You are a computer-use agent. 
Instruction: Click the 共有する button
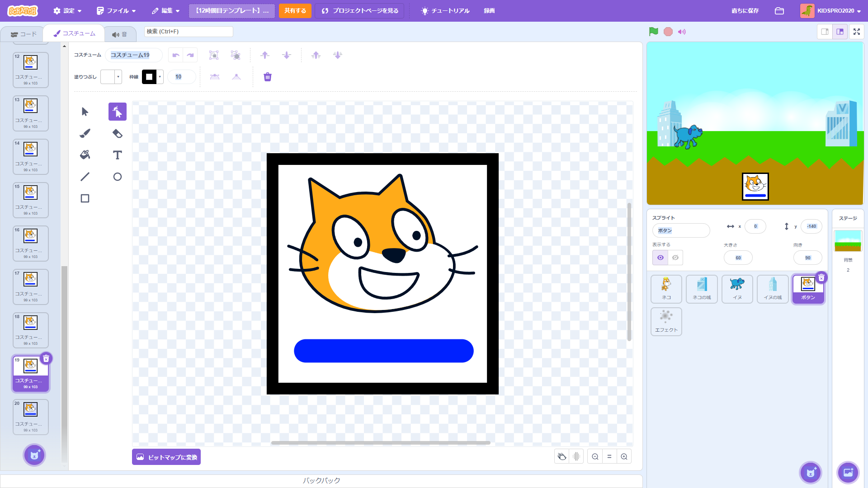[295, 11]
